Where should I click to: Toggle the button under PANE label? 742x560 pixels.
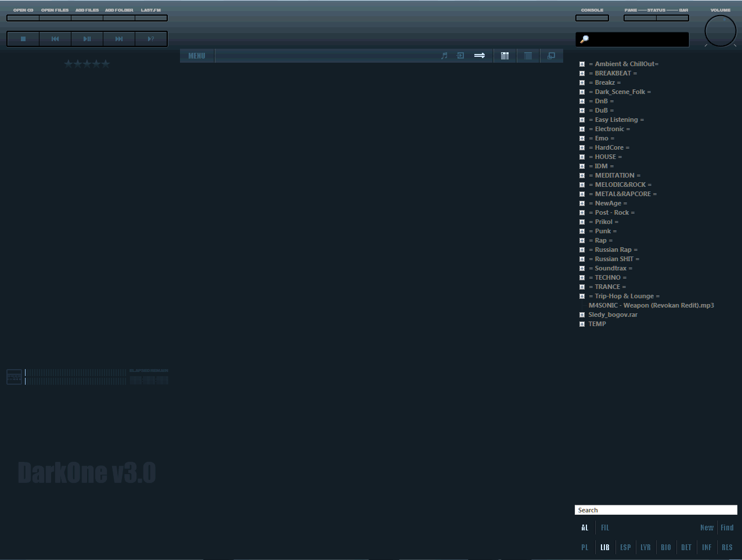point(640,18)
